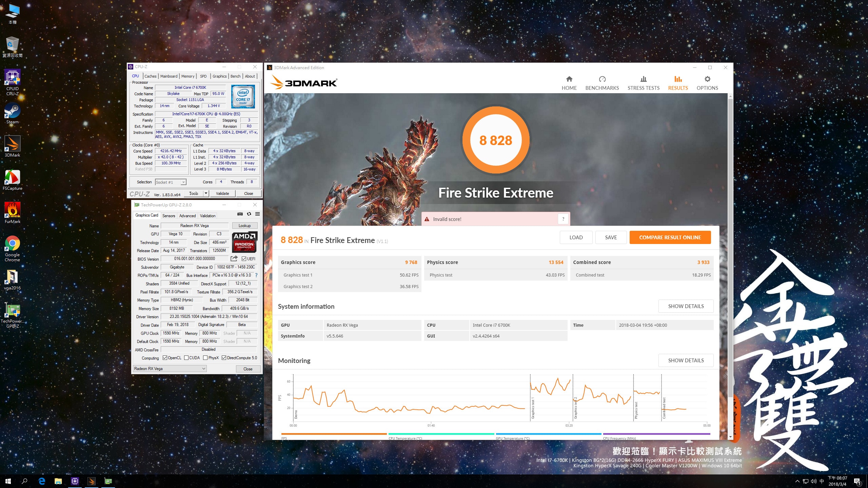This screenshot has height=488, width=868.
Task: Toggle the CUDA checkbox in GPU-Z
Action: [186, 358]
